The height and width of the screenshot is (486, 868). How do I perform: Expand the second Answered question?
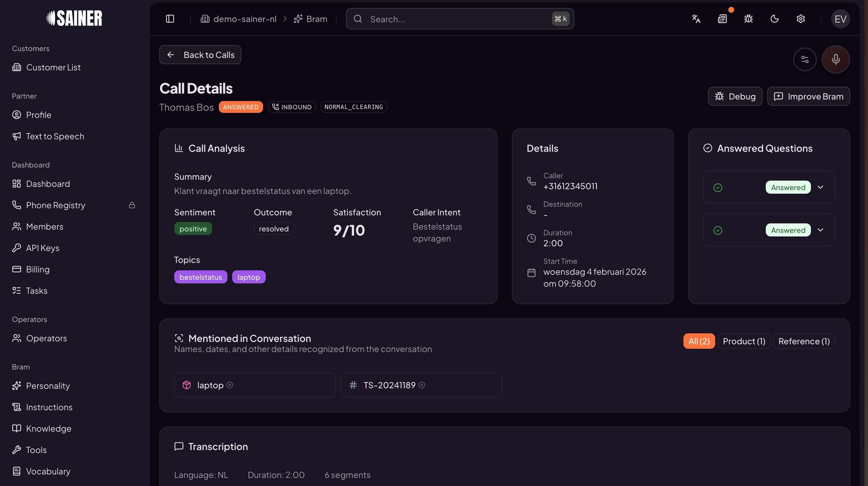[820, 230]
